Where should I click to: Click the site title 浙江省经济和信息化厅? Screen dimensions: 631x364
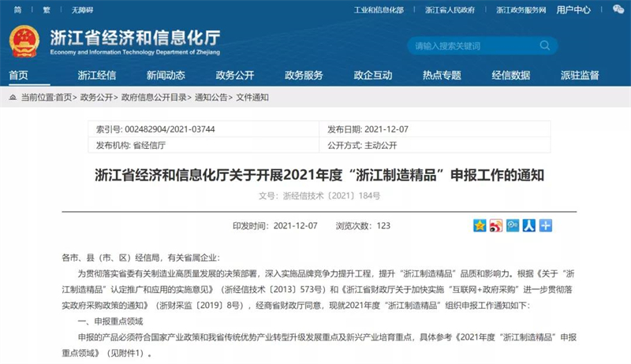pyautogui.click(x=135, y=38)
